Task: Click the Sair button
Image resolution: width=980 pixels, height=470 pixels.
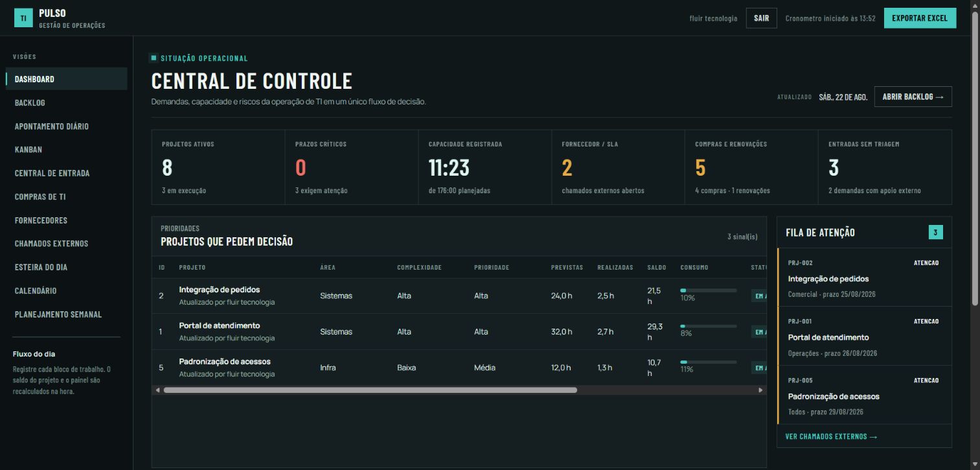Action: pos(762,18)
